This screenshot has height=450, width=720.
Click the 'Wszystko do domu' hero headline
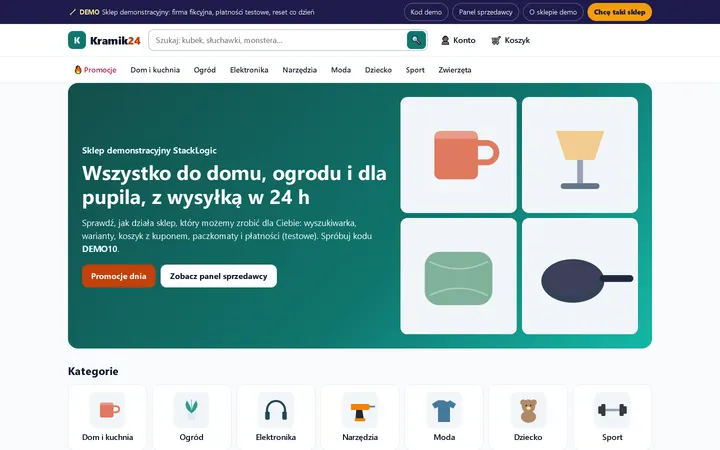tap(234, 186)
